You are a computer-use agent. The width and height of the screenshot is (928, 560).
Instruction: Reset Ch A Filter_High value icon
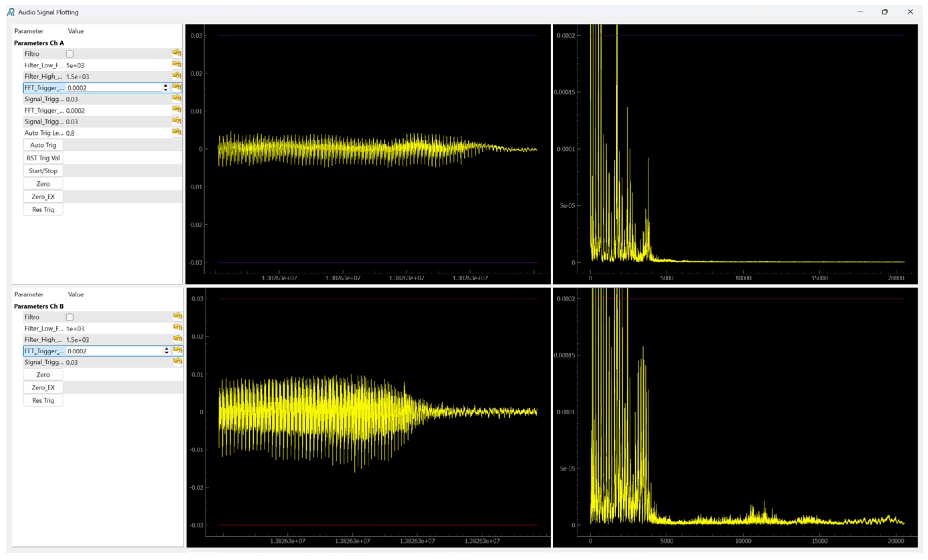point(177,76)
